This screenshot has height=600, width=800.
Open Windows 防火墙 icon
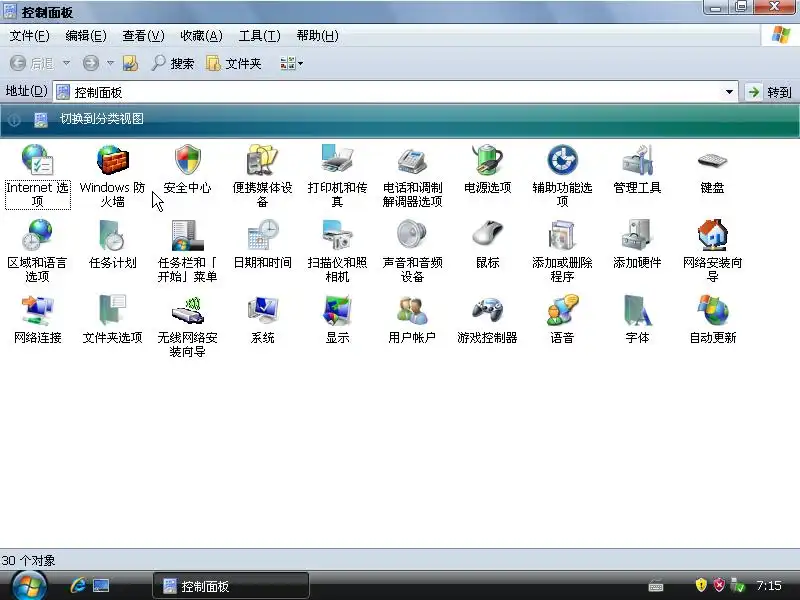tap(113, 159)
